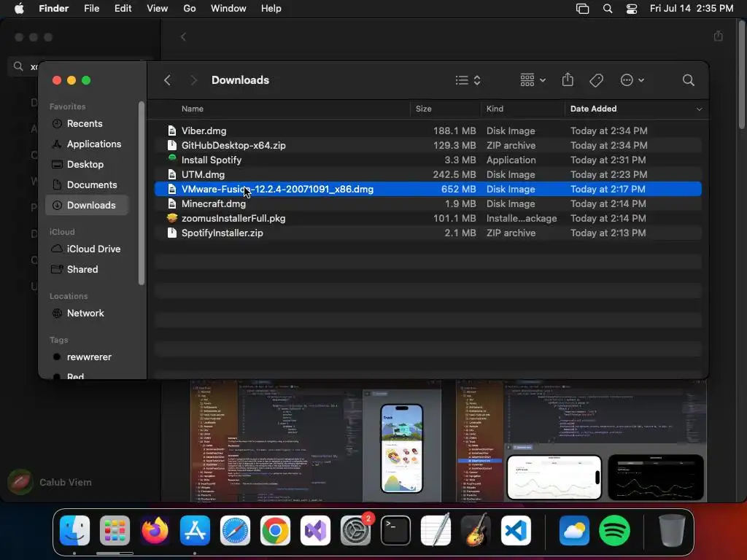
Task: Select the Minecraft.dmg file
Action: pyautogui.click(x=427, y=204)
